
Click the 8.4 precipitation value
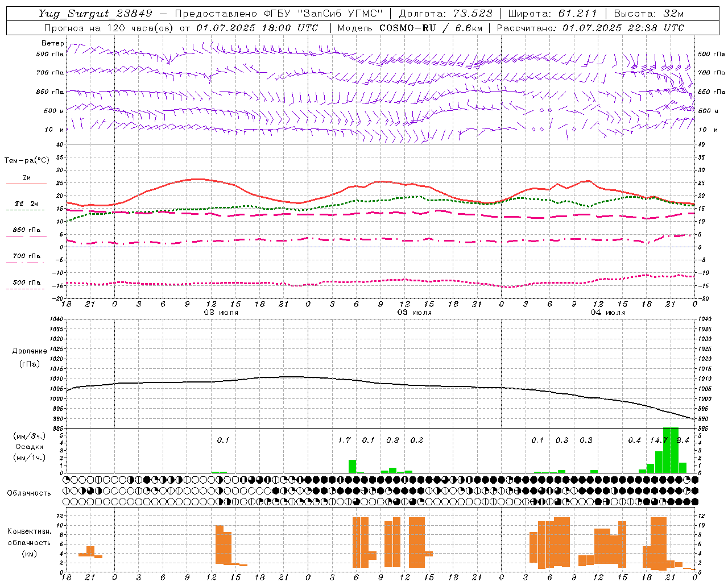[x=682, y=440]
